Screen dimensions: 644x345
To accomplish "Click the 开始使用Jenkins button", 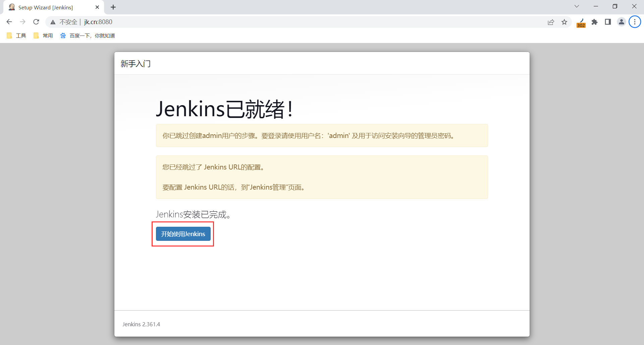I will pos(183,234).
